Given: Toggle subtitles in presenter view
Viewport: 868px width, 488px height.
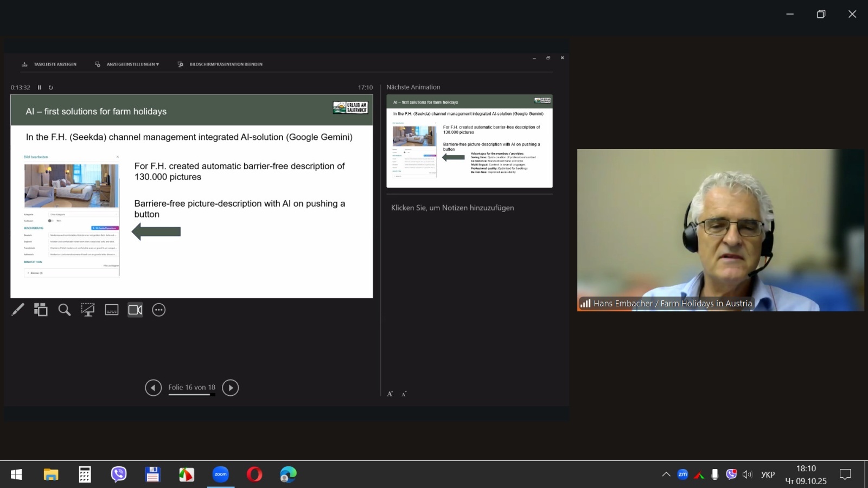Looking at the screenshot, I should pos(112,310).
